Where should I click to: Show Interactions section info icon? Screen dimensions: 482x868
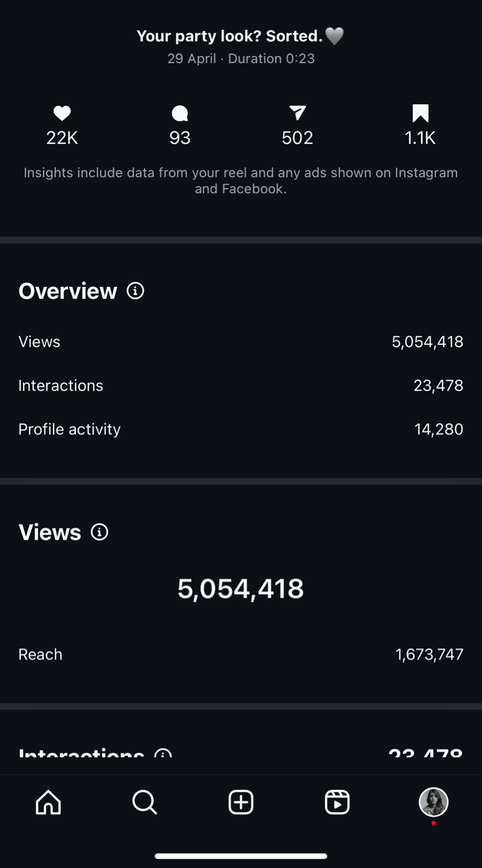pos(163,754)
